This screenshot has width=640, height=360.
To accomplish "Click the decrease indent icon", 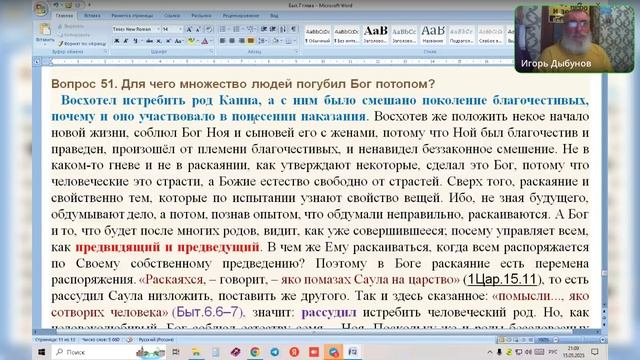I will tap(264, 29).
